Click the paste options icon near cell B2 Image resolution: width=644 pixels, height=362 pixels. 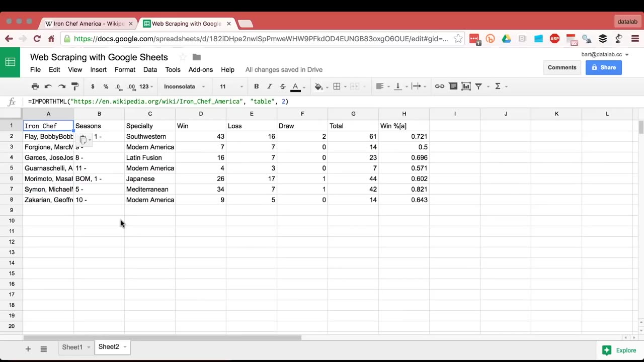[85, 139]
